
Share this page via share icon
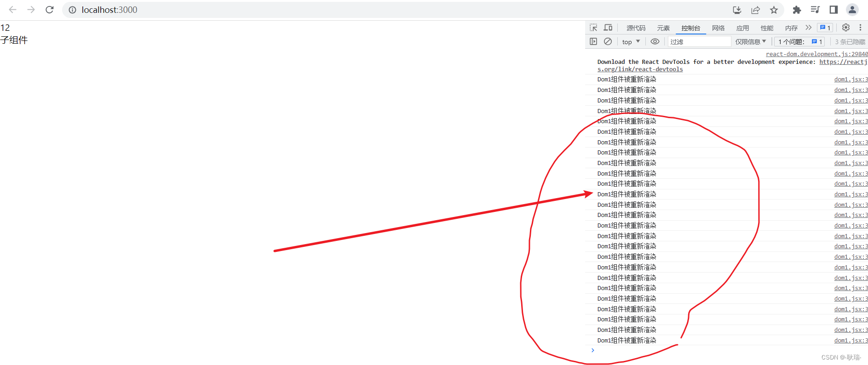pyautogui.click(x=755, y=10)
